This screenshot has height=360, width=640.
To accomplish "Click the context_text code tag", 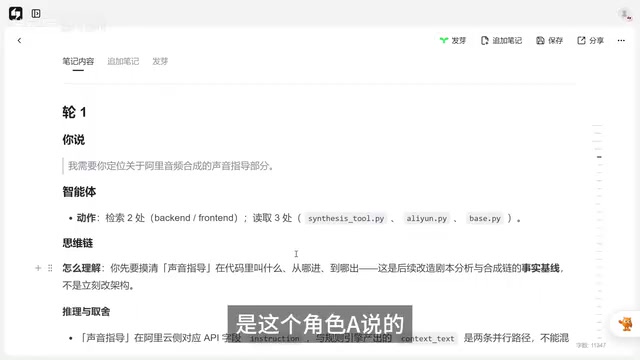I will click(x=427, y=338).
